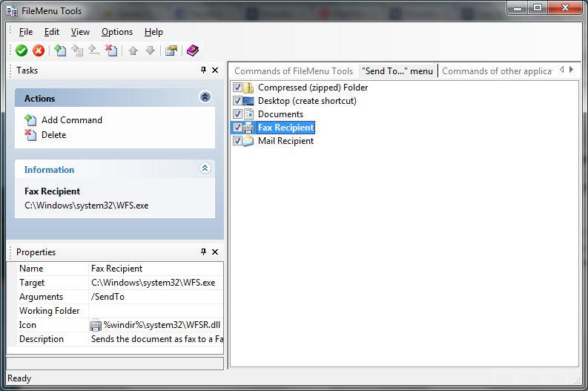This screenshot has width=588, height=391.
Task: Click the FileMenu Tools title bar icon
Action: (12, 11)
